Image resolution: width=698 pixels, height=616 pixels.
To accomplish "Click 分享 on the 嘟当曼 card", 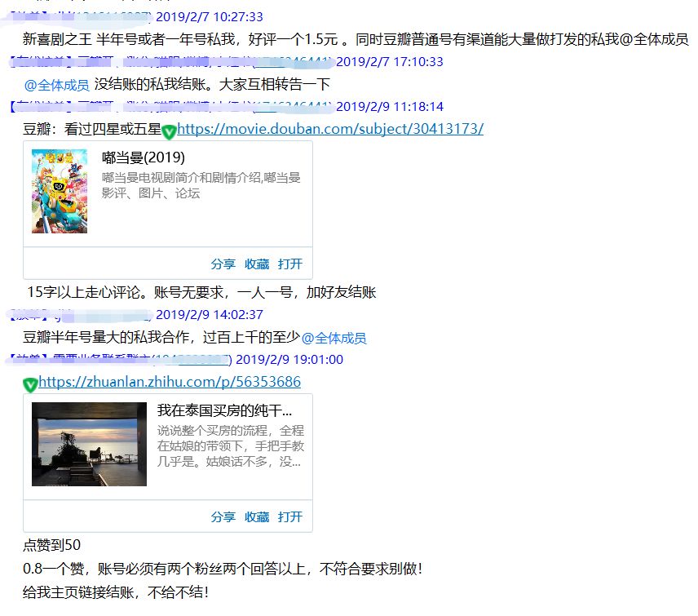I will (x=223, y=264).
